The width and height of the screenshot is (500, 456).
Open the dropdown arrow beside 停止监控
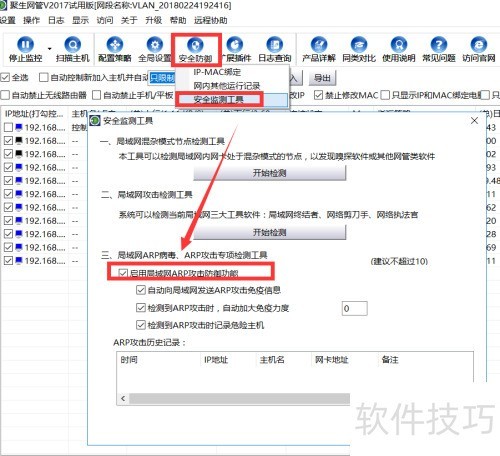click(50, 49)
